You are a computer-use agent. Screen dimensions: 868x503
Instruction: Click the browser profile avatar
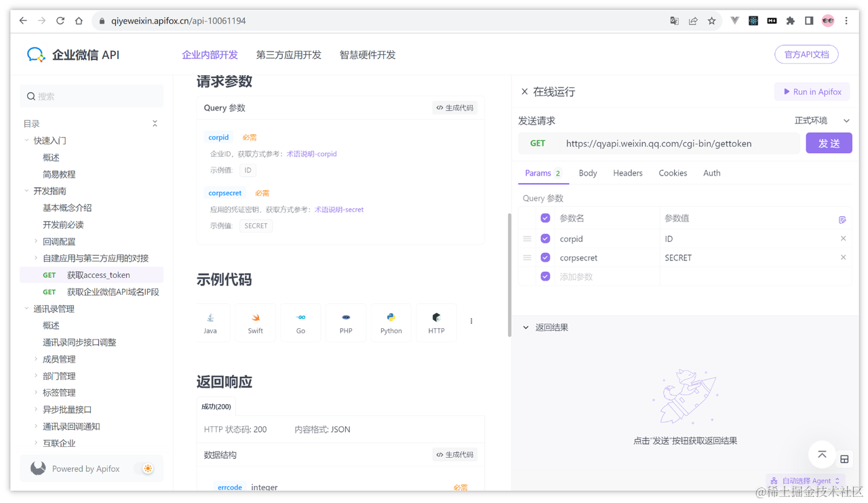828,21
